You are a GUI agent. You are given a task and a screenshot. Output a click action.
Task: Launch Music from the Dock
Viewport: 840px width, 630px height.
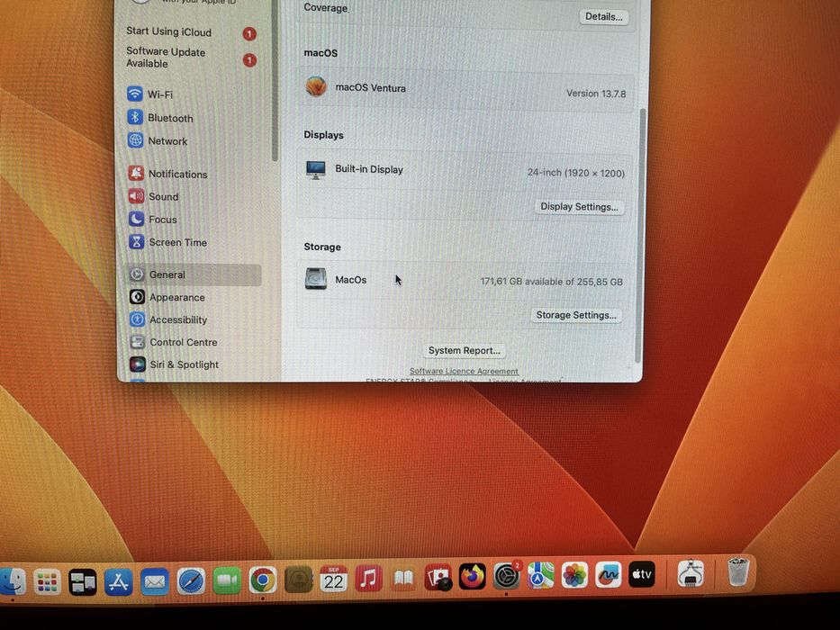click(x=368, y=579)
